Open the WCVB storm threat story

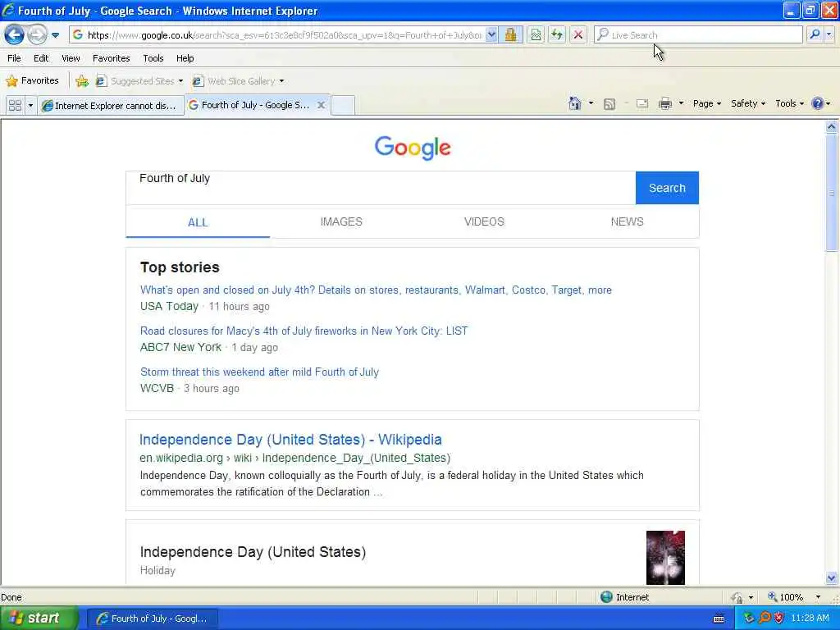259,372
